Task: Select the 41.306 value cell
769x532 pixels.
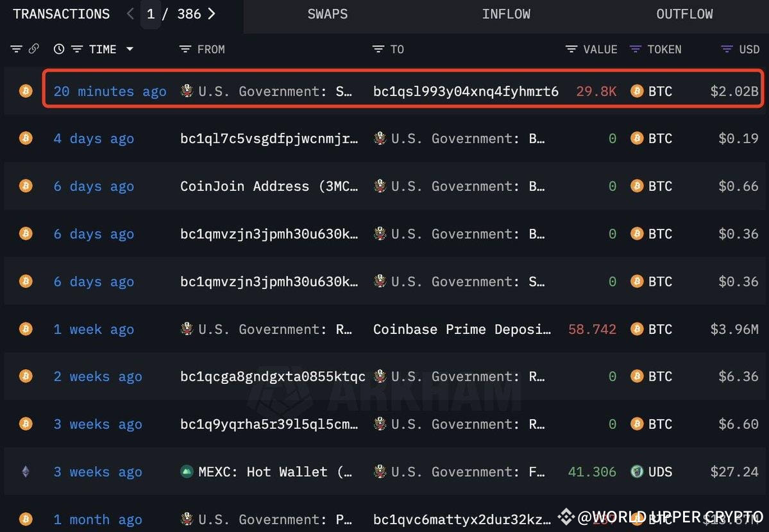Action: click(x=592, y=472)
